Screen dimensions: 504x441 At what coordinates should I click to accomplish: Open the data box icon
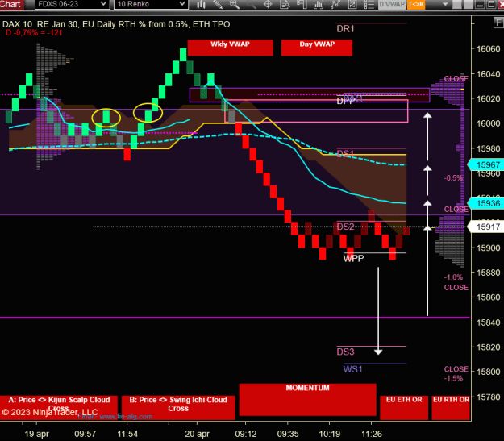(285, 4)
